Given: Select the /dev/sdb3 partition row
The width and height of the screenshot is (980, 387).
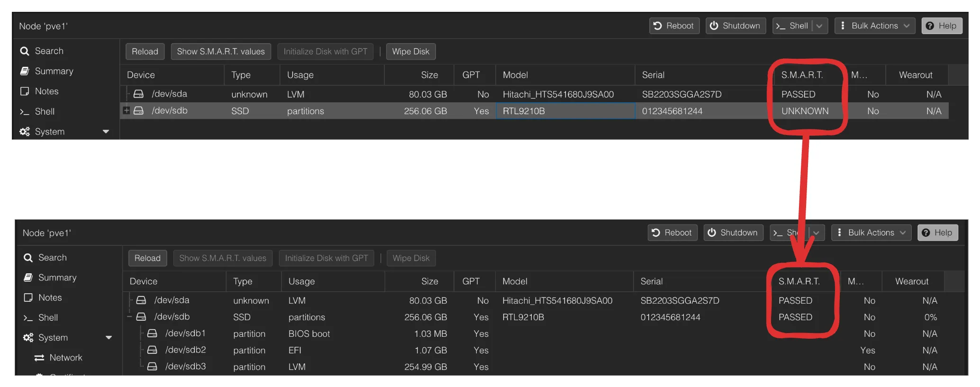Looking at the screenshot, I should [544, 367].
